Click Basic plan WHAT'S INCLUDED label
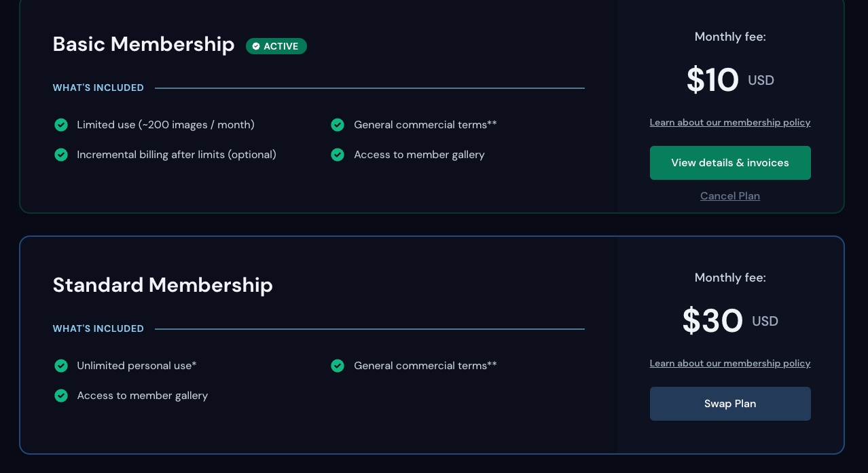 [x=98, y=88]
